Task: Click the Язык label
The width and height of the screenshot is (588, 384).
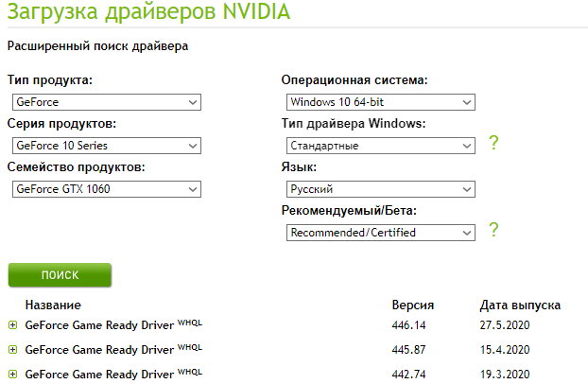Action: (299, 167)
